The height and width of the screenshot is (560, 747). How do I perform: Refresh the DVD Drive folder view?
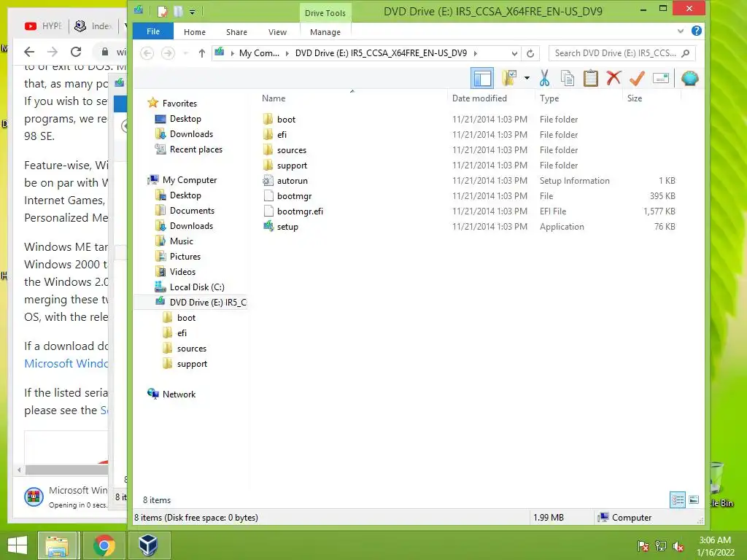click(x=530, y=53)
